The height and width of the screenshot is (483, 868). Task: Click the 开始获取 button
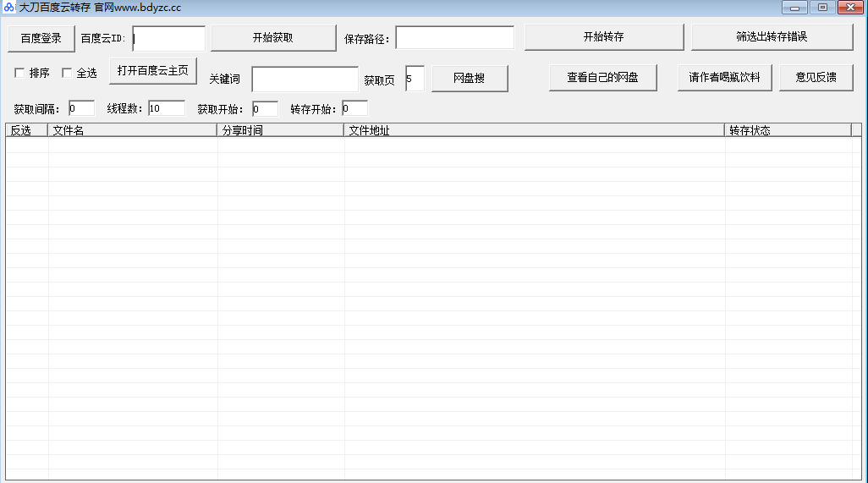tap(273, 38)
